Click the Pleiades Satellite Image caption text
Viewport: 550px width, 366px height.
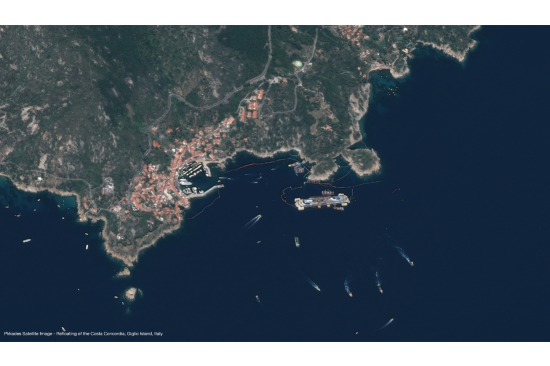(x=83, y=333)
